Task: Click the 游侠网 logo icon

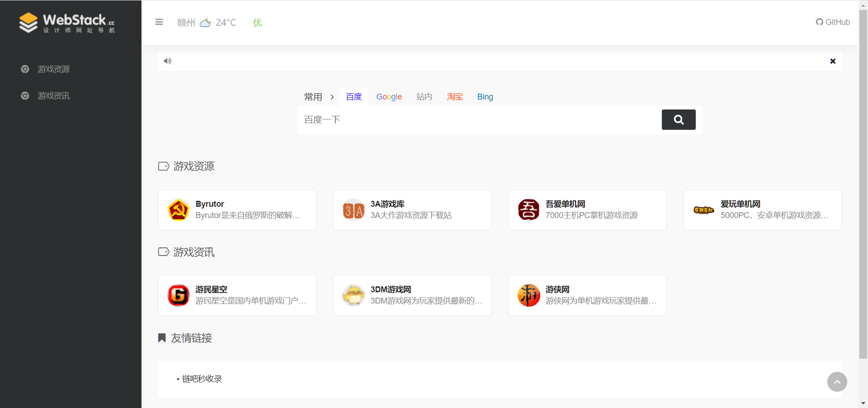Action: [529, 295]
